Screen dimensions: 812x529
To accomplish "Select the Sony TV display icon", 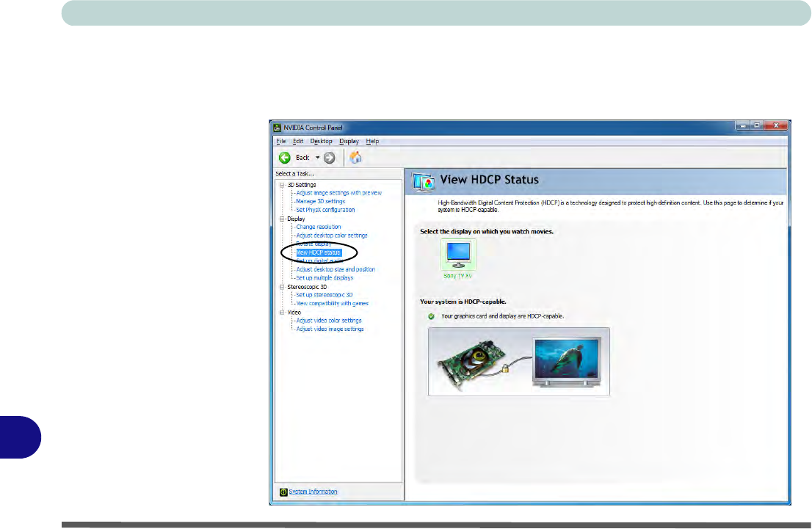I will coord(458,255).
